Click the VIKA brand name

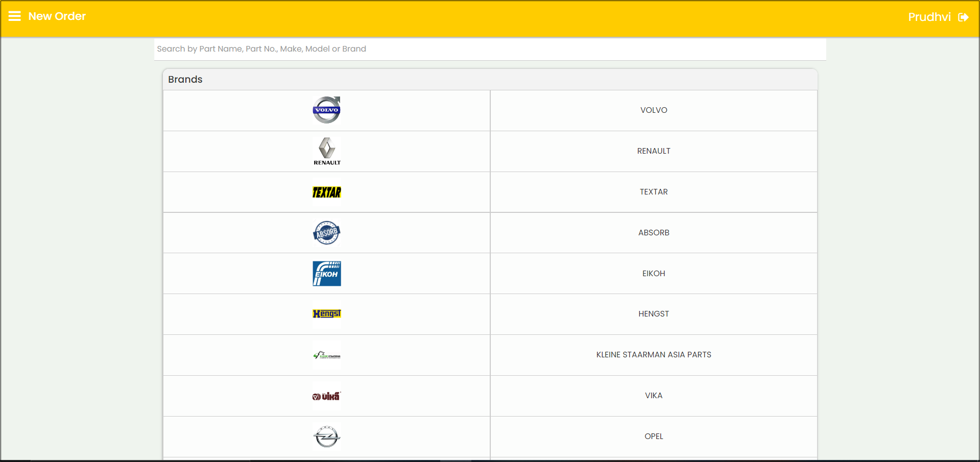pyautogui.click(x=654, y=396)
